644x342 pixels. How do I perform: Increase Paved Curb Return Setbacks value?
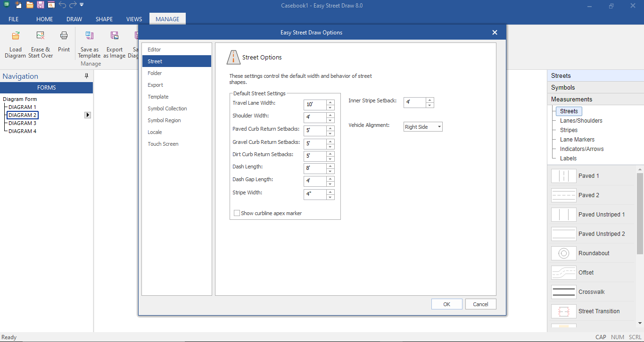tap(330, 127)
